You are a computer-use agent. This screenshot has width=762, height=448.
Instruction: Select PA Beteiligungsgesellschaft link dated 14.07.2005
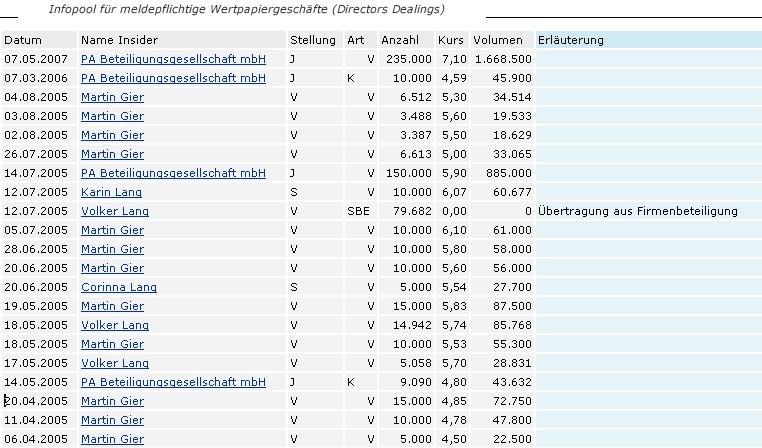coord(173,173)
